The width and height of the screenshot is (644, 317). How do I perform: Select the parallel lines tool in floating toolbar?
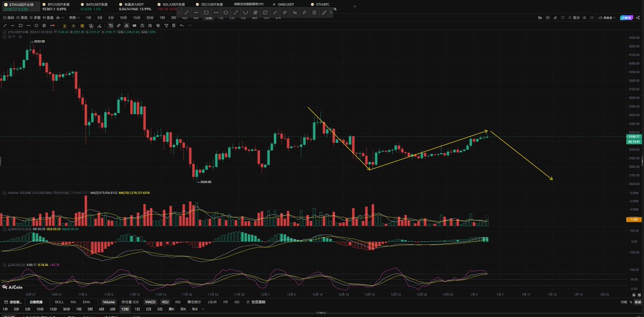(285, 12)
